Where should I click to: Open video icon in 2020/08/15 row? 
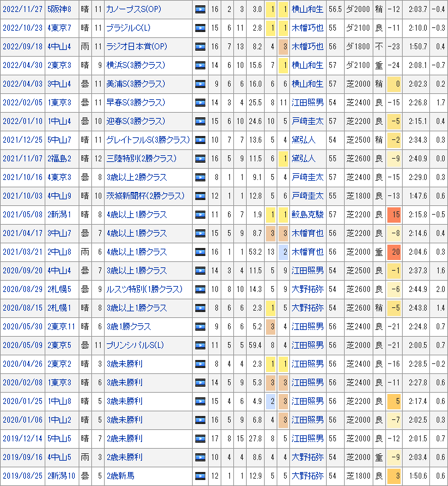(200, 308)
